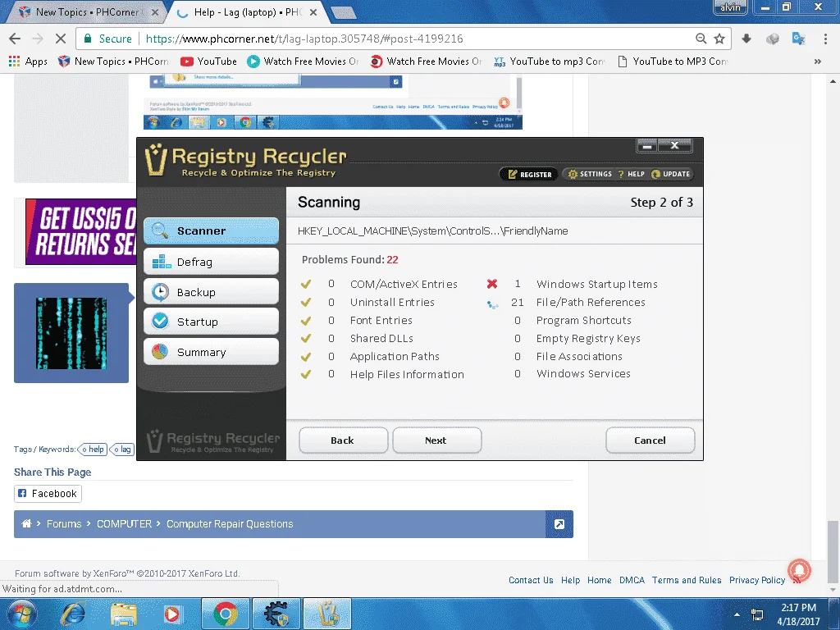840x630 pixels.
Task: Click the Register button
Action: (529, 174)
